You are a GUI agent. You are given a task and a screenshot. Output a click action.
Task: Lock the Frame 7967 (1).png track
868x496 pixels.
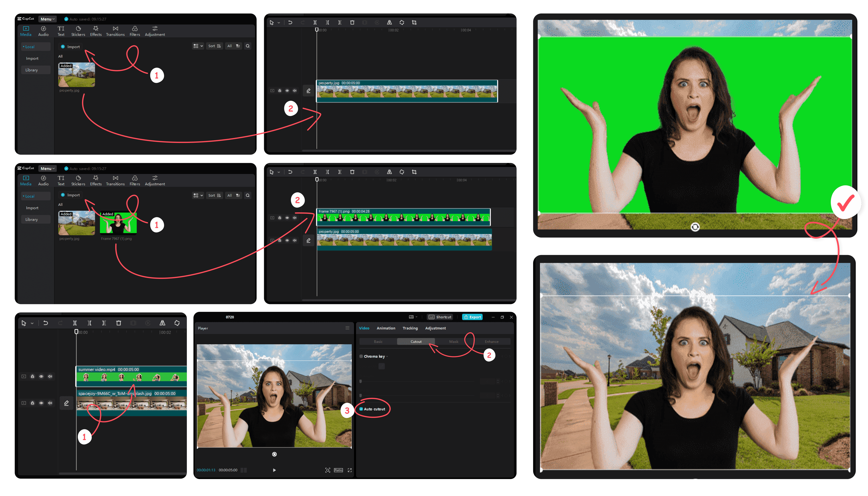tap(280, 218)
